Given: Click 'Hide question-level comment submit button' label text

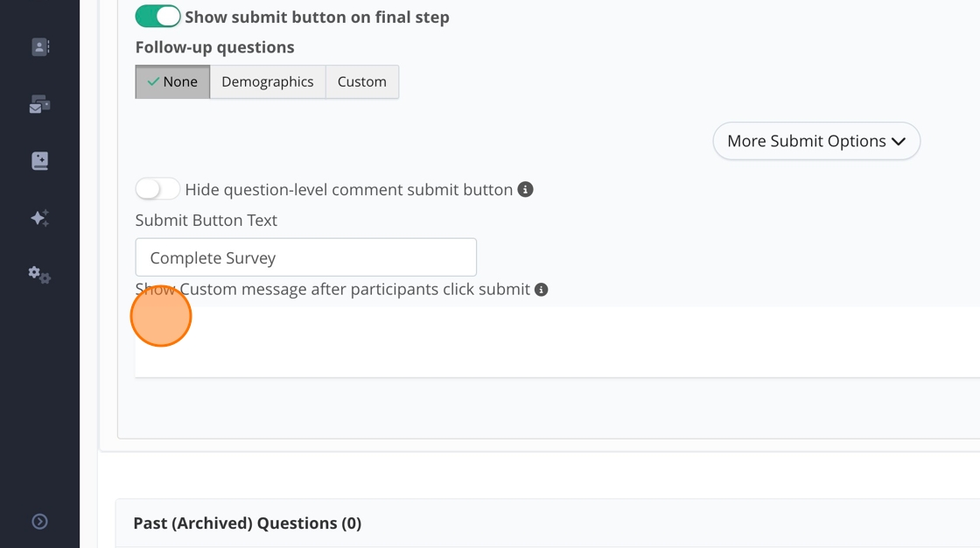Looking at the screenshot, I should point(348,189).
